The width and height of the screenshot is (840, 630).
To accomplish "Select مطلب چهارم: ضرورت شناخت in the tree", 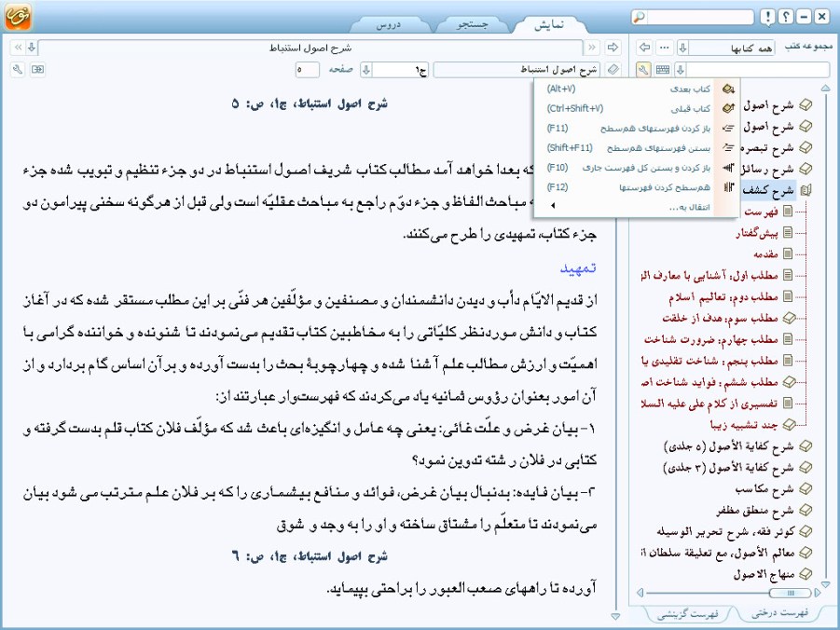I will click(711, 339).
